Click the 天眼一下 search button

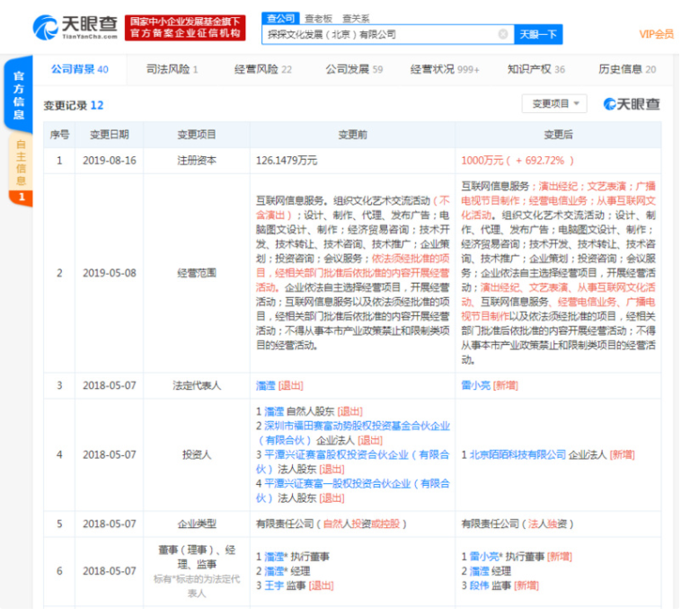tap(538, 35)
